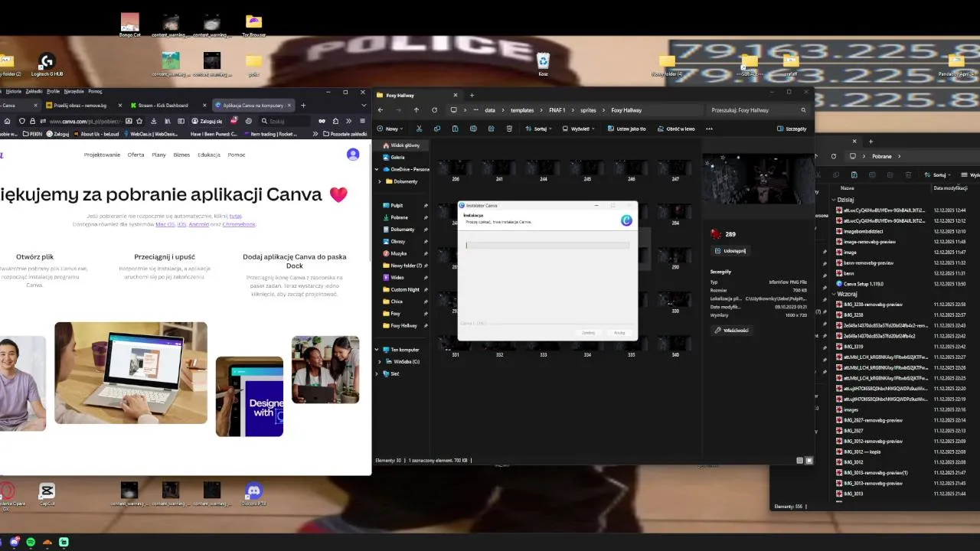Click search magnifier in Foxy Hallway search box

803,110
